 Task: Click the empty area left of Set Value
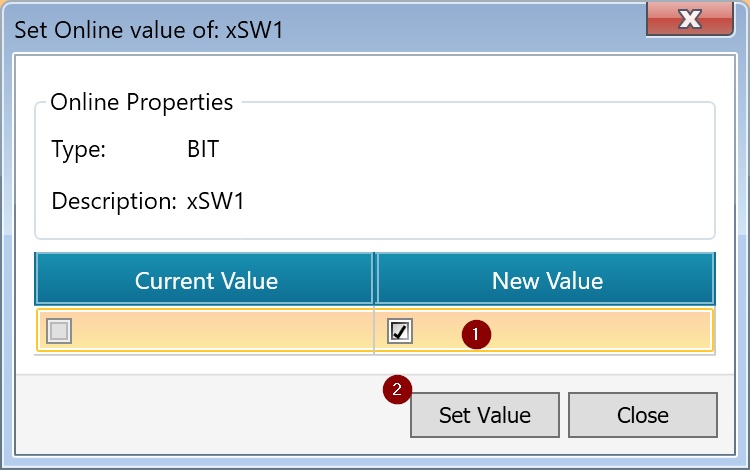(x=200, y=415)
